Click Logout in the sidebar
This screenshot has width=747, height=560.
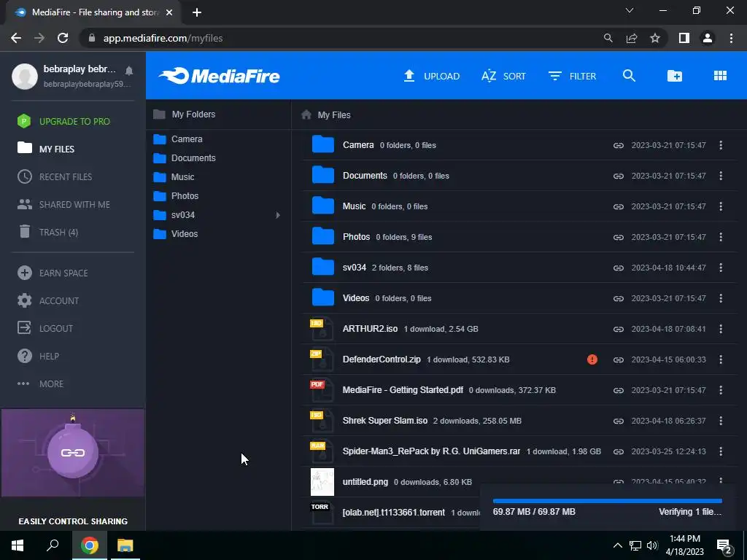tap(45, 328)
